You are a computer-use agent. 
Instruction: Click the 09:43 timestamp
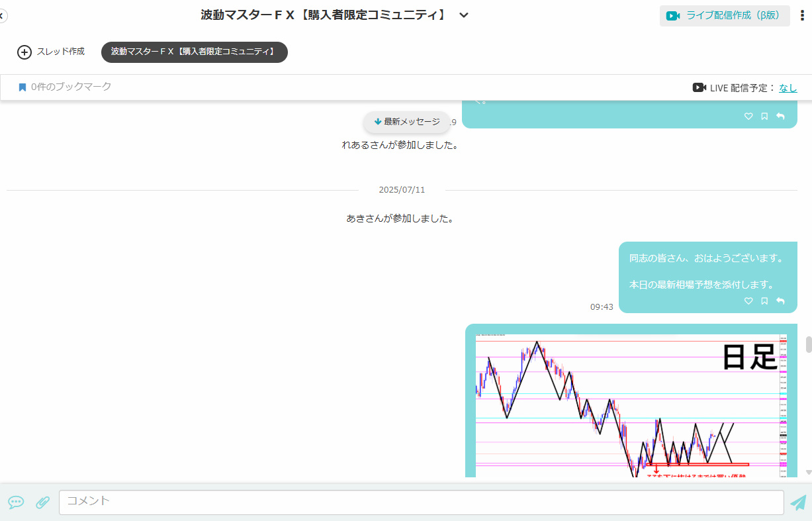point(602,307)
